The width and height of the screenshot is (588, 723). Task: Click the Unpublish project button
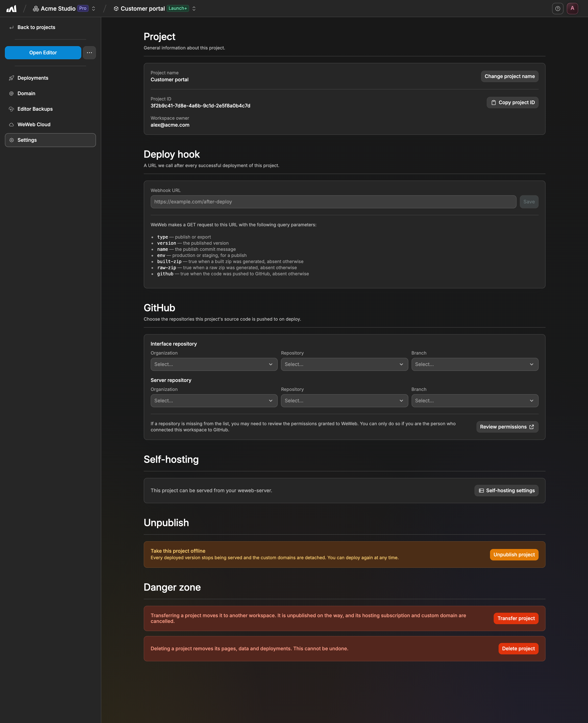click(x=514, y=555)
